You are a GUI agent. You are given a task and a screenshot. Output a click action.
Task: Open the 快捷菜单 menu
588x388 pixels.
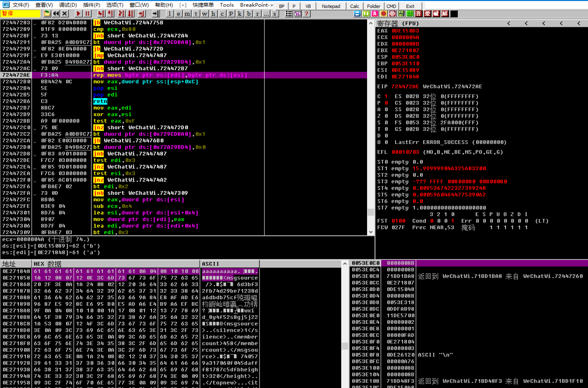click(x=203, y=5)
